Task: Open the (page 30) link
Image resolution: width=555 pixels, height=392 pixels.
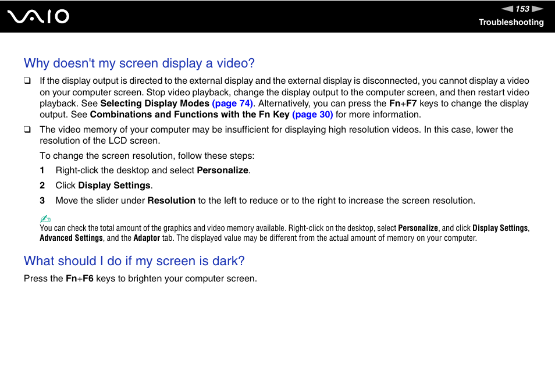Action: [x=312, y=115]
